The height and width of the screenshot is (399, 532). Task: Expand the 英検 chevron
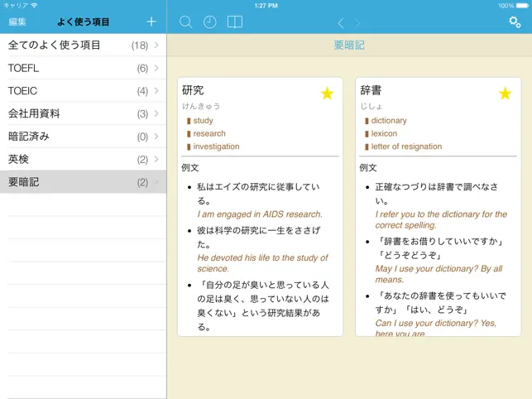(156, 159)
